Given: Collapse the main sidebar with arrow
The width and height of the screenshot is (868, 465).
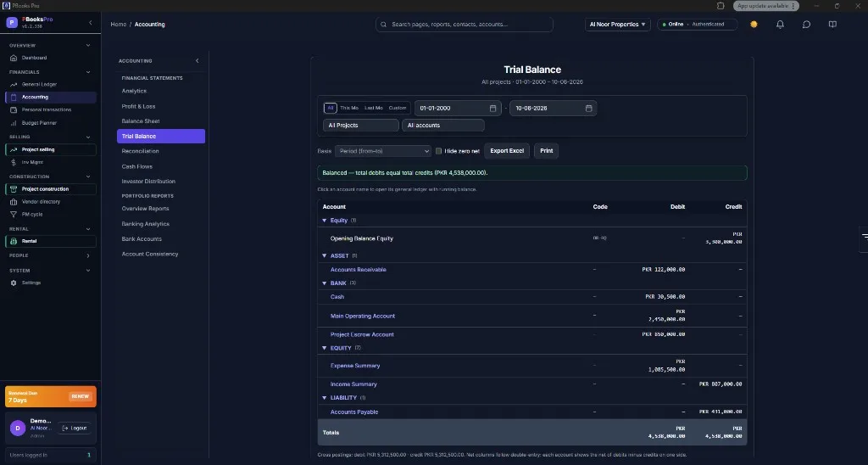Looking at the screenshot, I should [x=91, y=23].
